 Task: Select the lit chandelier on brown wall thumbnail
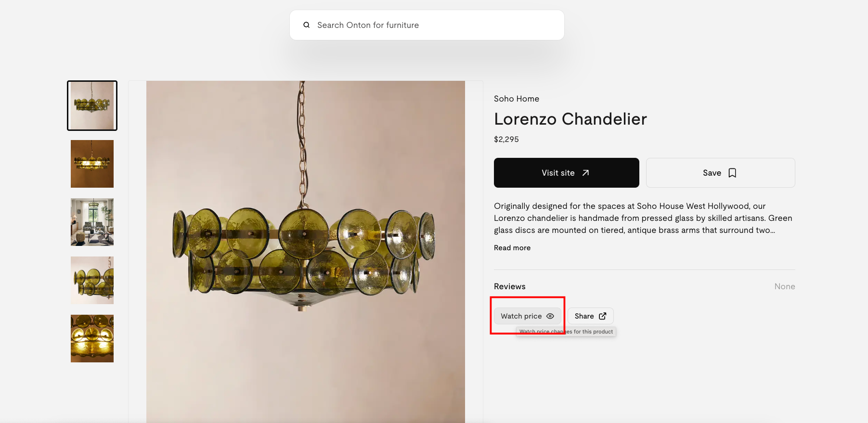click(x=92, y=164)
